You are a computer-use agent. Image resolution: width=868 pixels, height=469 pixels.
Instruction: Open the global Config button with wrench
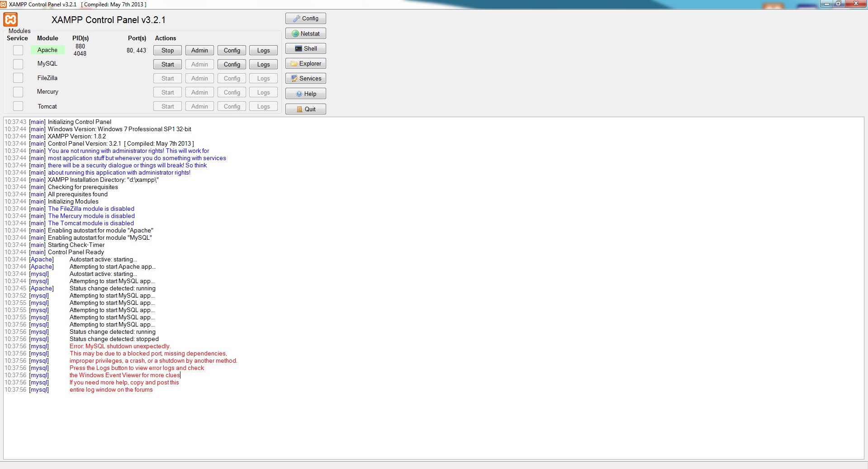tap(305, 19)
